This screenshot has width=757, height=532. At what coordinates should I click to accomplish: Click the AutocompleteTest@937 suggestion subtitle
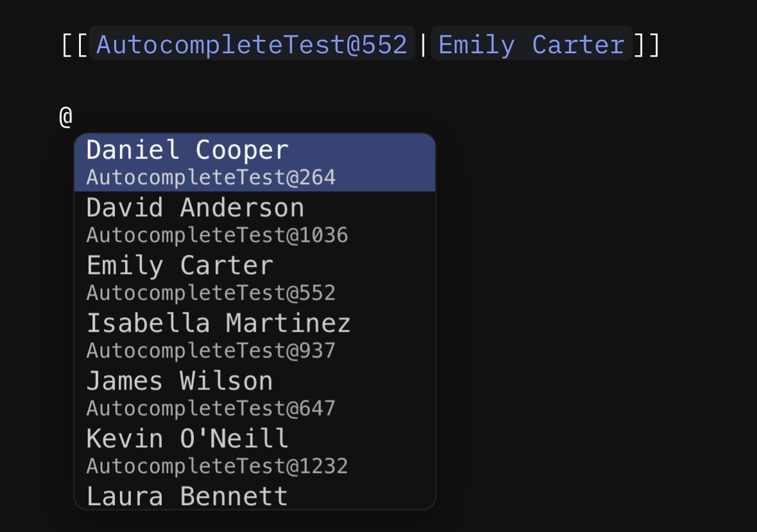click(x=211, y=351)
